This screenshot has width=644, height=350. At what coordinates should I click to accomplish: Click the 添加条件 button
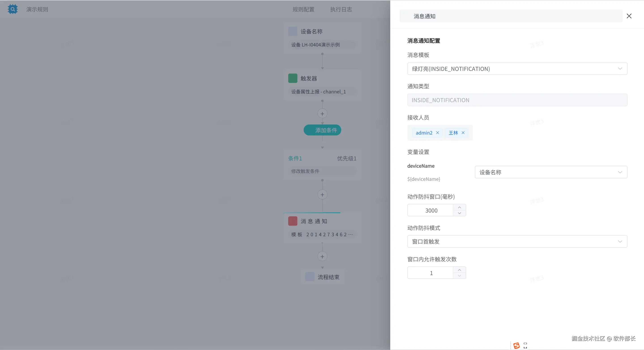tap(322, 130)
